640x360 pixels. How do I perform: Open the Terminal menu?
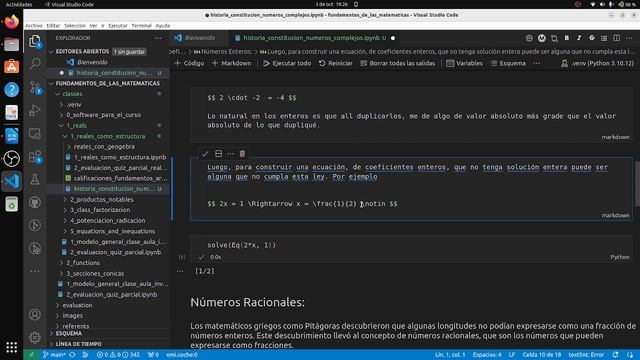(142, 25)
